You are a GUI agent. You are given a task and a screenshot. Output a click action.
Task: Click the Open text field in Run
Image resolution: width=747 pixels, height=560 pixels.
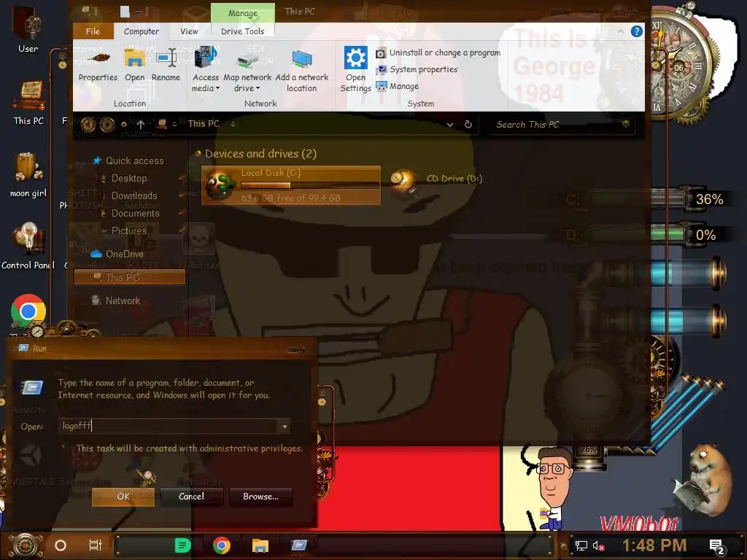pos(169,426)
